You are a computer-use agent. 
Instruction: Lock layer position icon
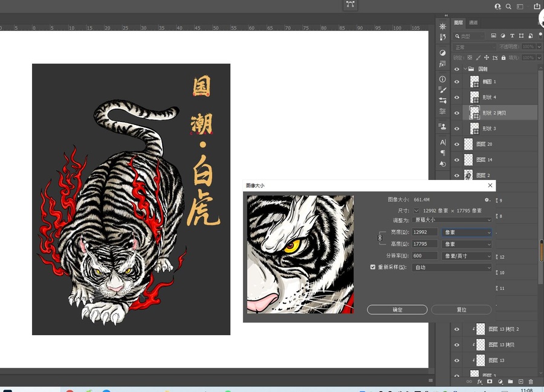(487, 57)
